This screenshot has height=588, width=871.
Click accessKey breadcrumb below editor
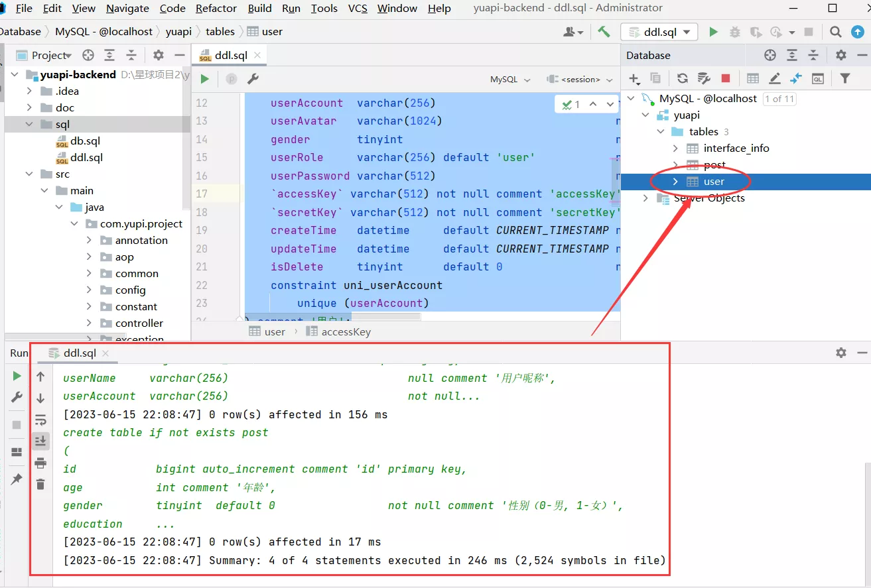point(338,331)
